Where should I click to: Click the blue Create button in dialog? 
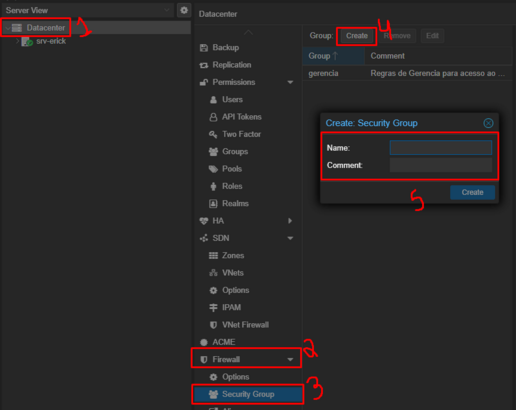[x=472, y=192]
